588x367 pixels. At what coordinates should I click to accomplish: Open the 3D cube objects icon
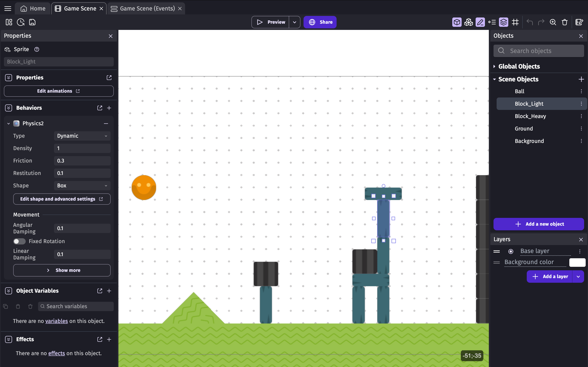click(457, 22)
